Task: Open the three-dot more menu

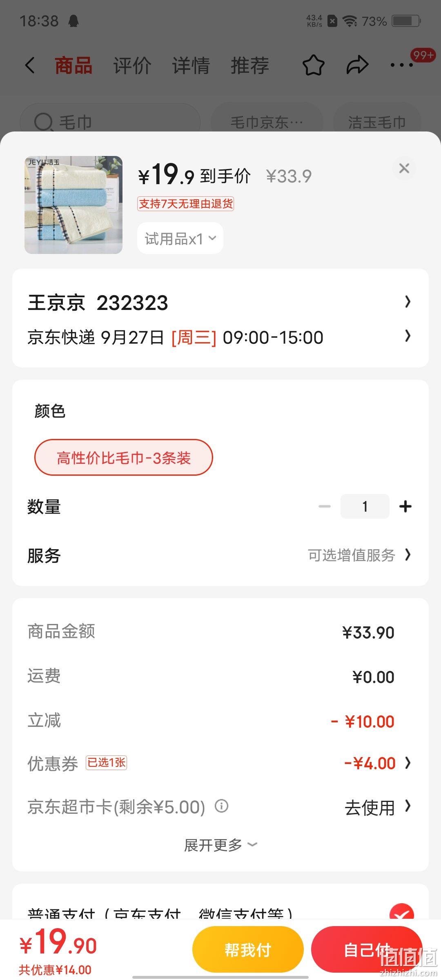Action: click(x=402, y=65)
